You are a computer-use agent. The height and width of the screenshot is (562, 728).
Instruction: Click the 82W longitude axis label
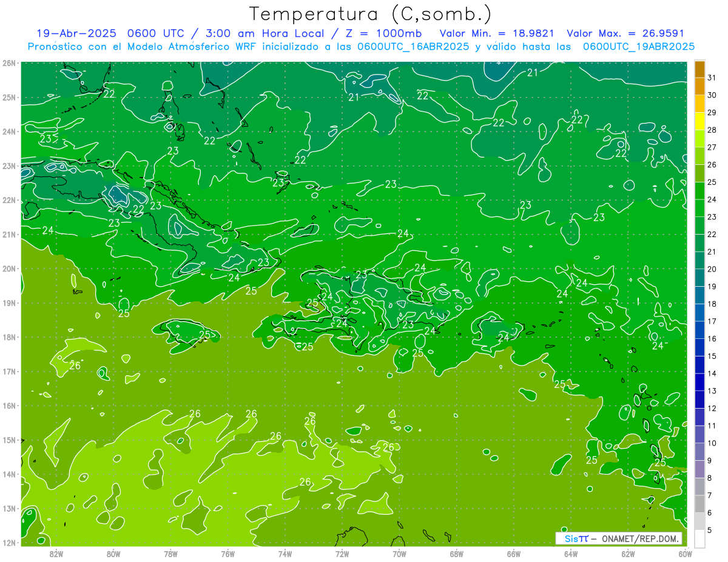pos(56,554)
